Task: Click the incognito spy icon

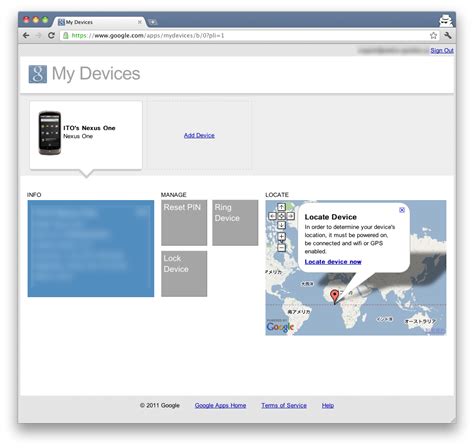Action: click(445, 21)
